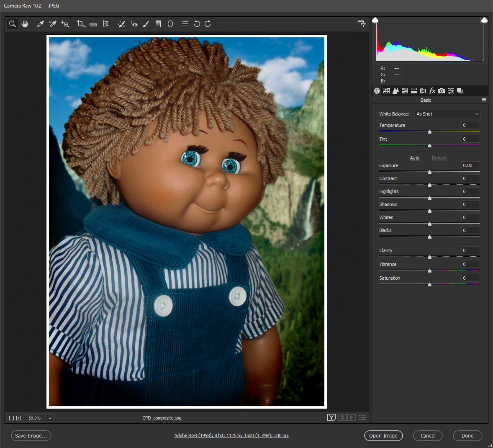Select the Graduated Filter tool
This screenshot has height=448, width=493.
(158, 24)
